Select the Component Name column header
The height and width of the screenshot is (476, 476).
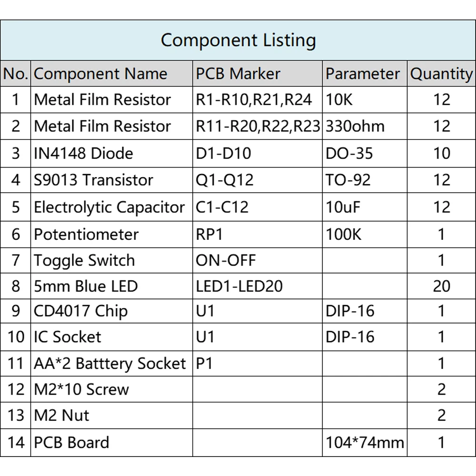pos(100,74)
